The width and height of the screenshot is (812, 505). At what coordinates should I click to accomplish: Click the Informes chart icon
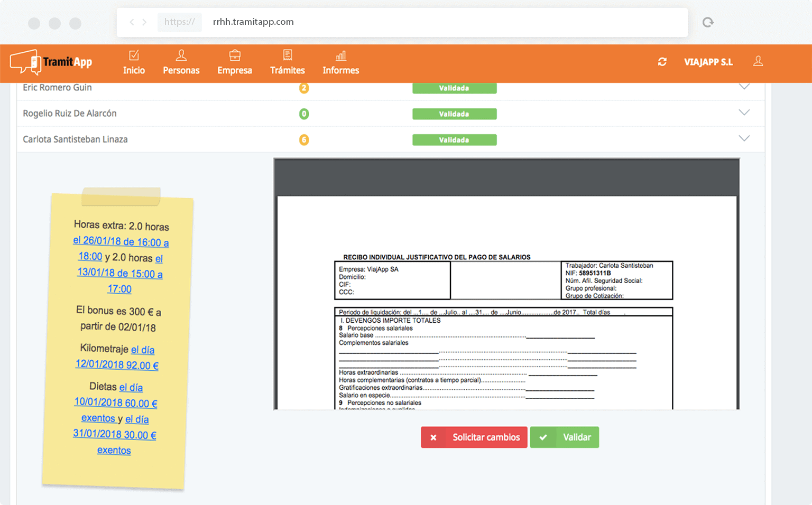[341, 55]
